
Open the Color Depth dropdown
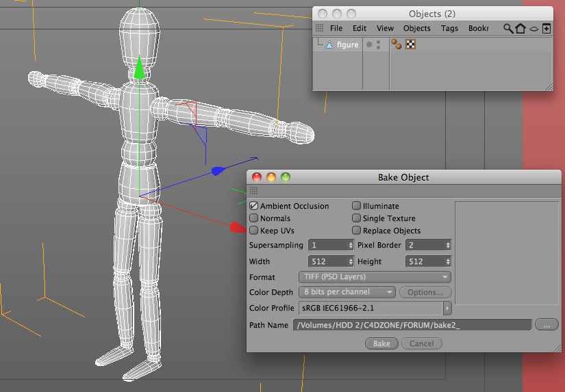click(x=347, y=292)
